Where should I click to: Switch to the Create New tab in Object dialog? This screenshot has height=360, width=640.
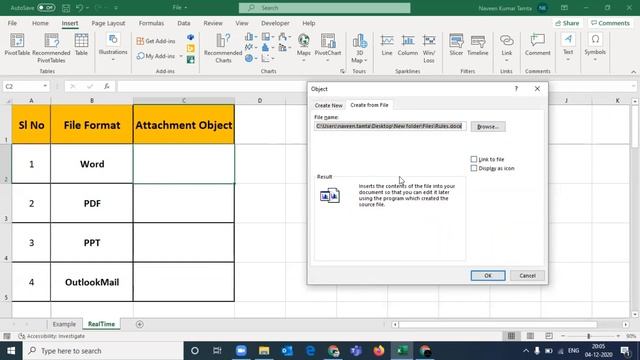(328, 105)
